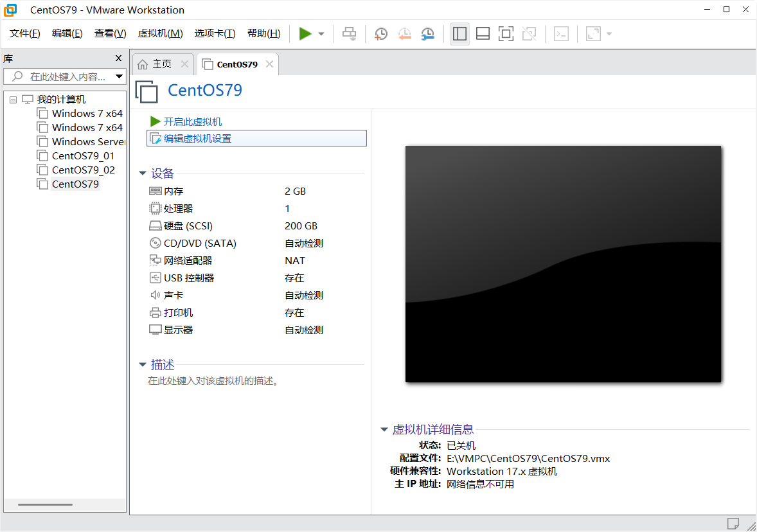This screenshot has height=532, width=757.
Task: Open the 编辑(E) menu
Action: pyautogui.click(x=67, y=33)
